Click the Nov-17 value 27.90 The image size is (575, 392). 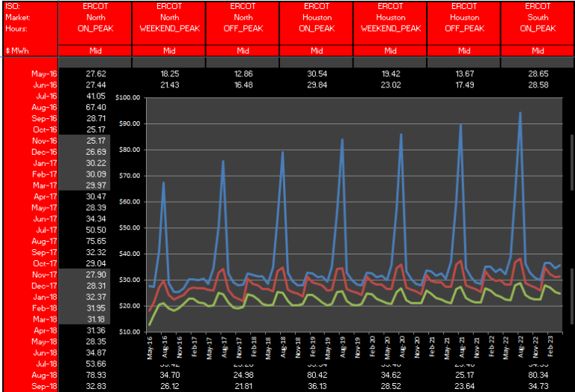(95, 275)
